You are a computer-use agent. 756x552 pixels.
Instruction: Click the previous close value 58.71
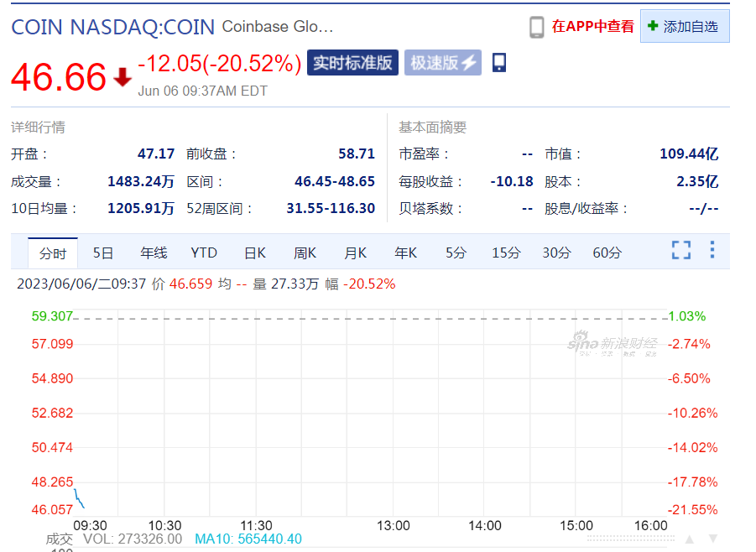[357, 154]
